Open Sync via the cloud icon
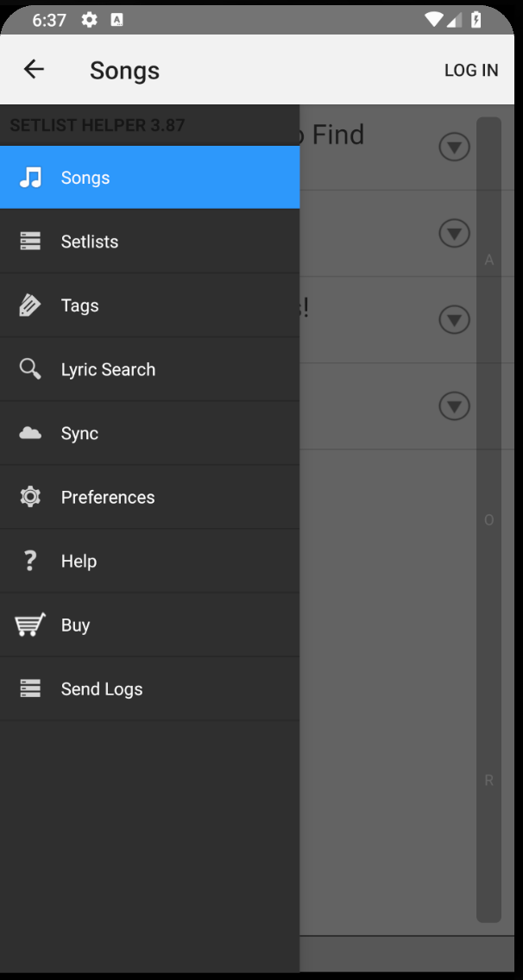The height and width of the screenshot is (980, 523). (x=29, y=432)
